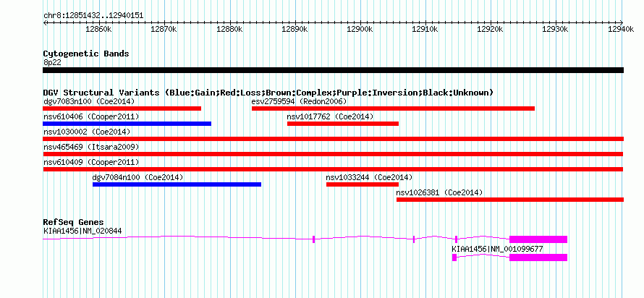Viewport: 644px width, 298px height.
Task: Open the dgv7084n100 (Coe2014) label
Action: (138, 177)
